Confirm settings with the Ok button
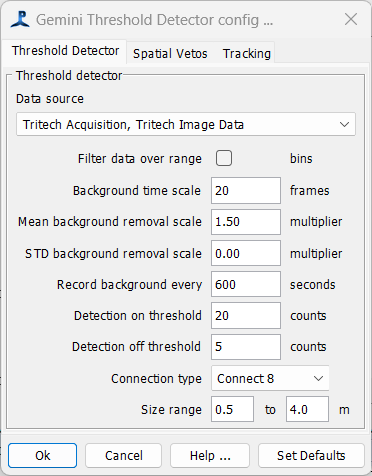Viewport: 372px width, 476px height. pyautogui.click(x=43, y=455)
